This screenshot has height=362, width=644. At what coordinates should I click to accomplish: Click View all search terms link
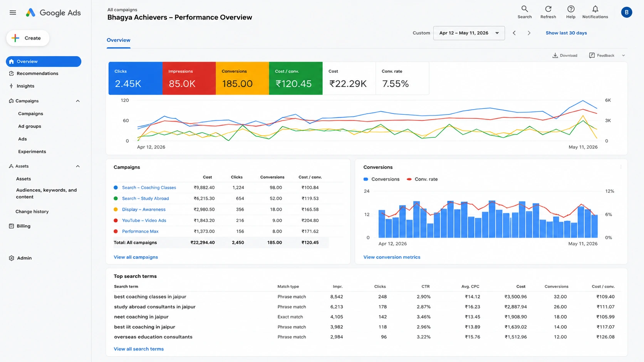139,349
